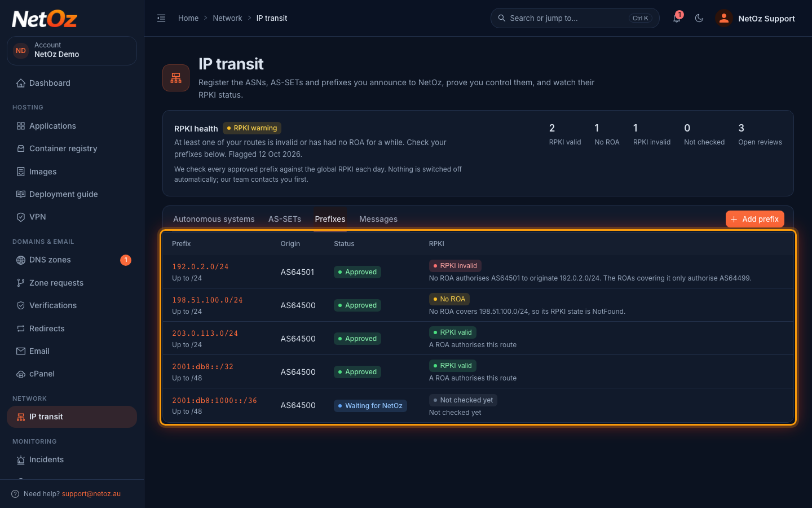812x508 pixels.
Task: Open Dashboard from the sidebar
Action: (x=72, y=83)
